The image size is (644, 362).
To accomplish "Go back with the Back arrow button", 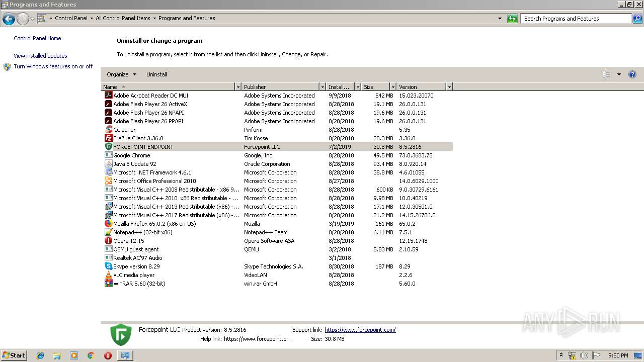I will coord(9,19).
